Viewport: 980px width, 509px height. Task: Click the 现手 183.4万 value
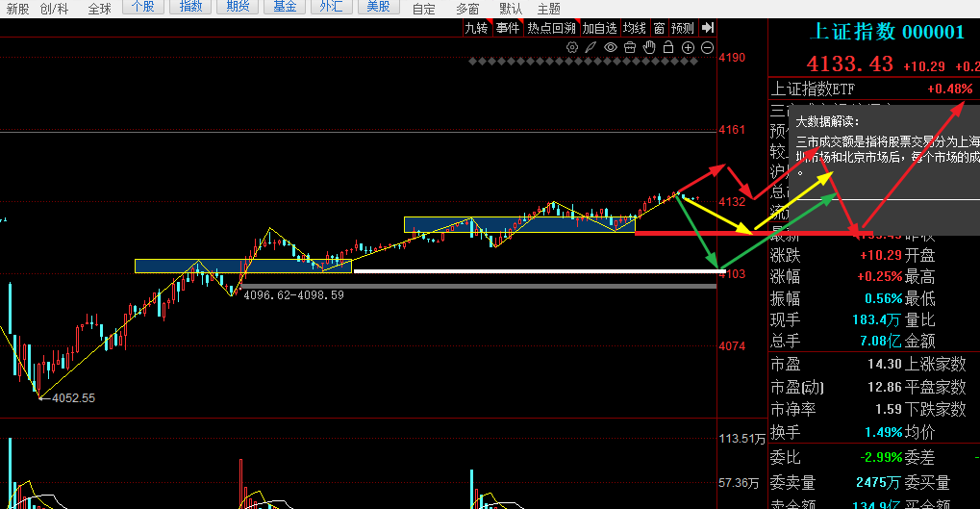pos(876,320)
